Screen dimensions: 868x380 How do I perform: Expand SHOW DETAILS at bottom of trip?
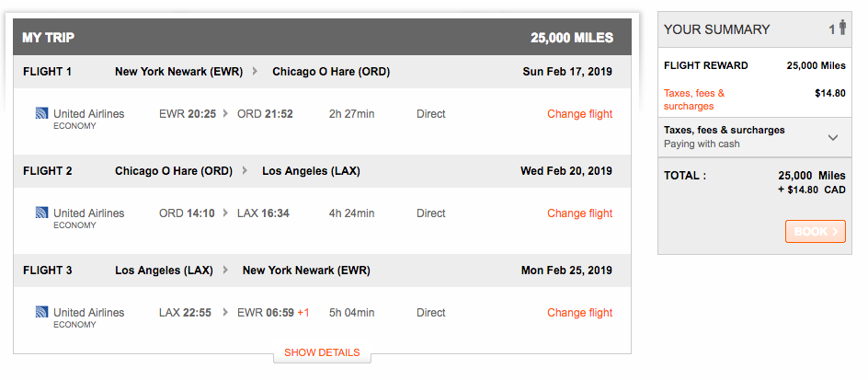322,352
